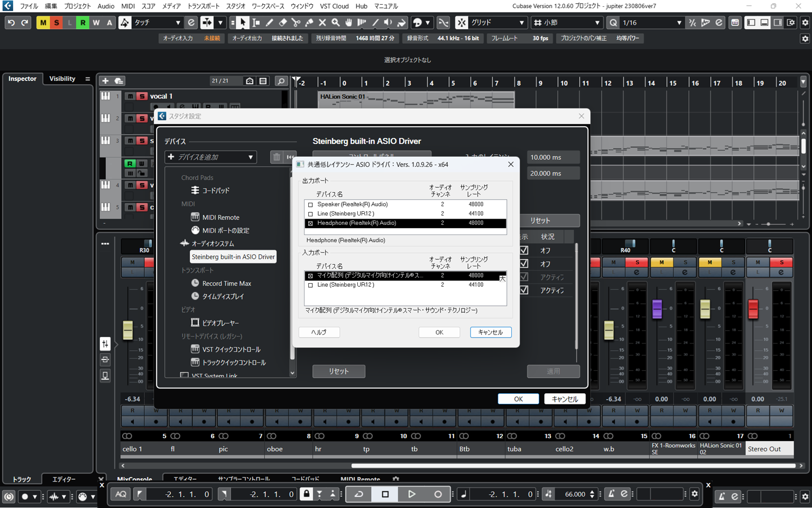
Task: Click キャンセル in the ASIO driver dialog
Action: [x=491, y=332]
